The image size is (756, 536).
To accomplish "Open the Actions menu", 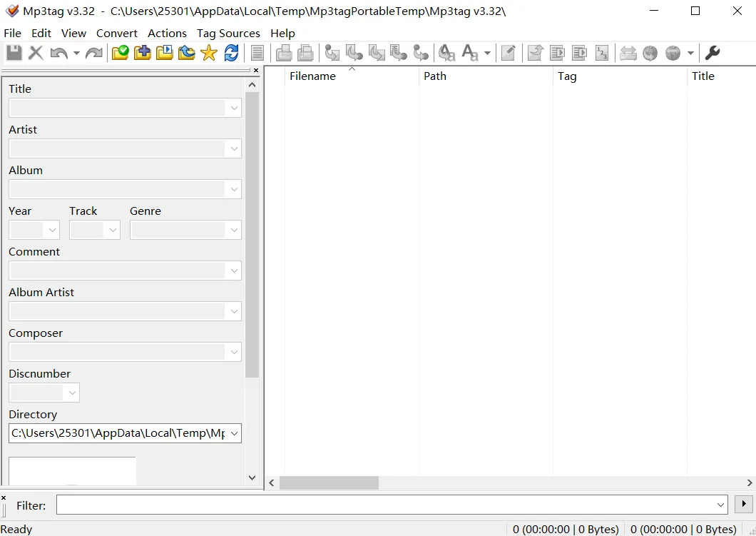I will tap(168, 33).
